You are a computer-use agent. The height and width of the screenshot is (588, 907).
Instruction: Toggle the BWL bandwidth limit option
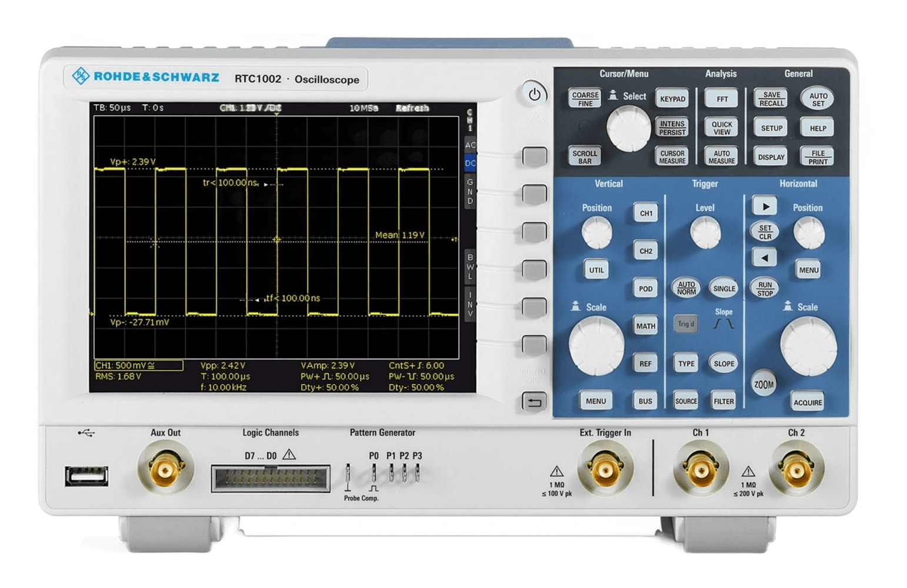[470, 266]
